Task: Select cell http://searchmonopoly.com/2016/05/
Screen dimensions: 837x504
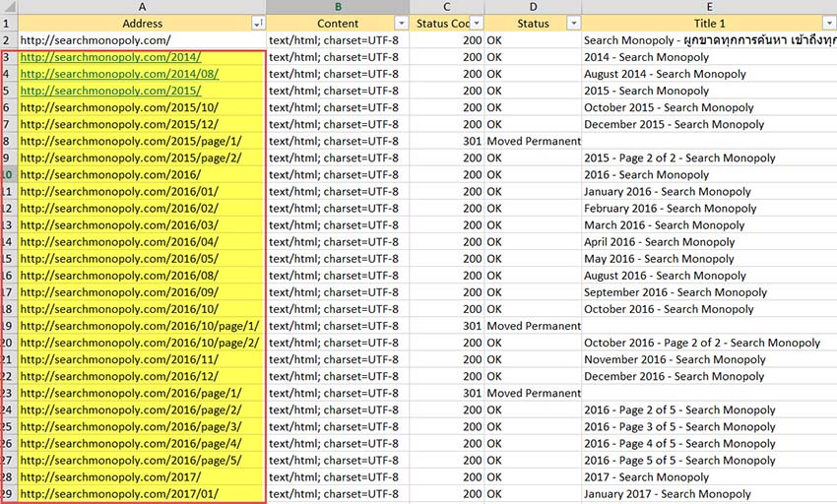Action: [142, 259]
